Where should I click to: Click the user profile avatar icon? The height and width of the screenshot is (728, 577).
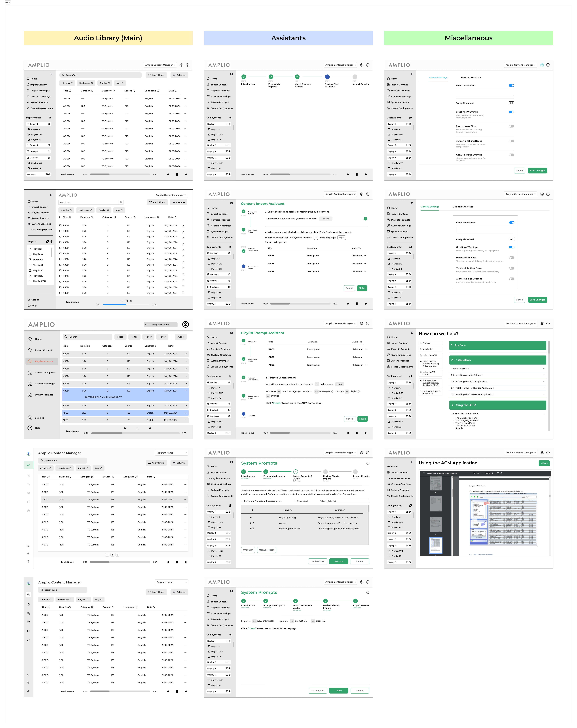[x=185, y=325]
